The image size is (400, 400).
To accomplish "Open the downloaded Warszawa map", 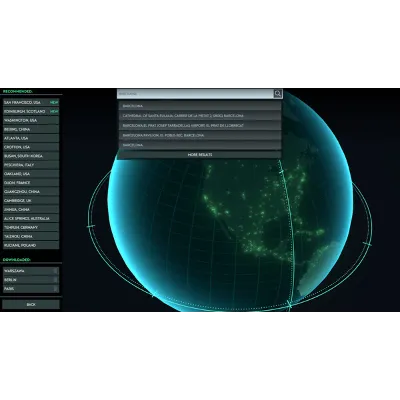I will tap(28, 271).
